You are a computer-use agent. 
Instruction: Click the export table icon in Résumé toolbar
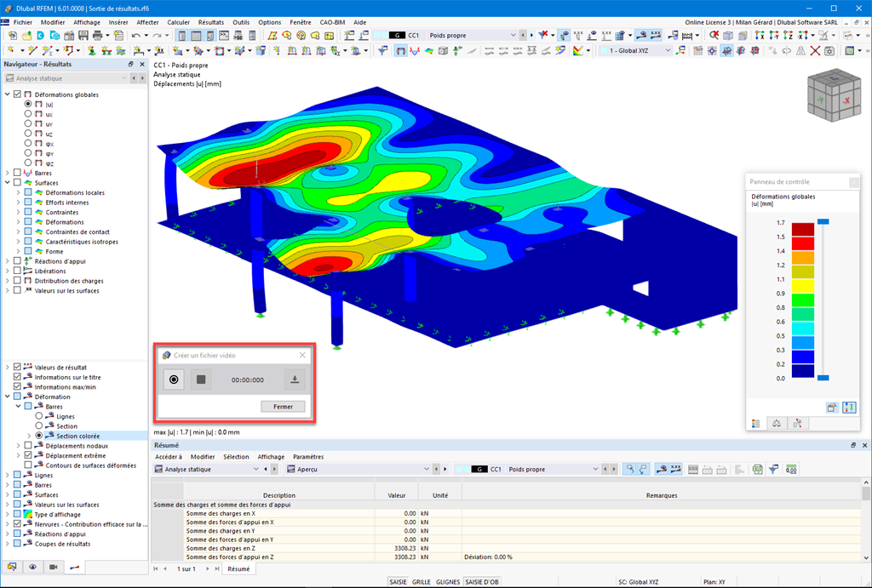point(757,470)
